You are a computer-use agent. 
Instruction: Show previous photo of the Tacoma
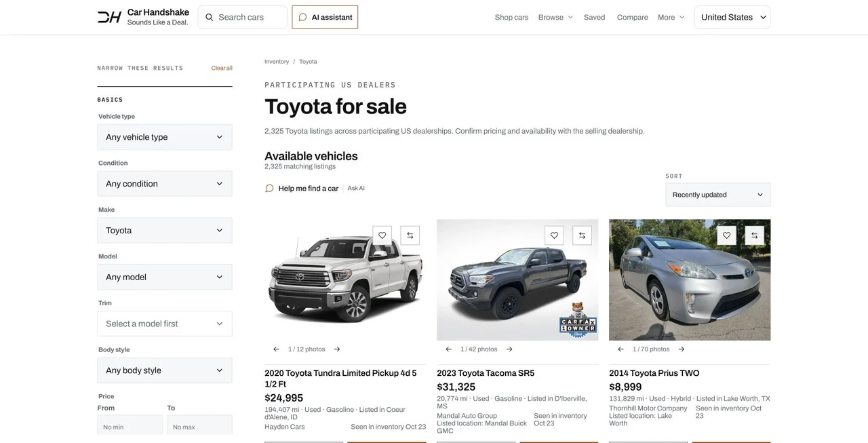(448, 349)
